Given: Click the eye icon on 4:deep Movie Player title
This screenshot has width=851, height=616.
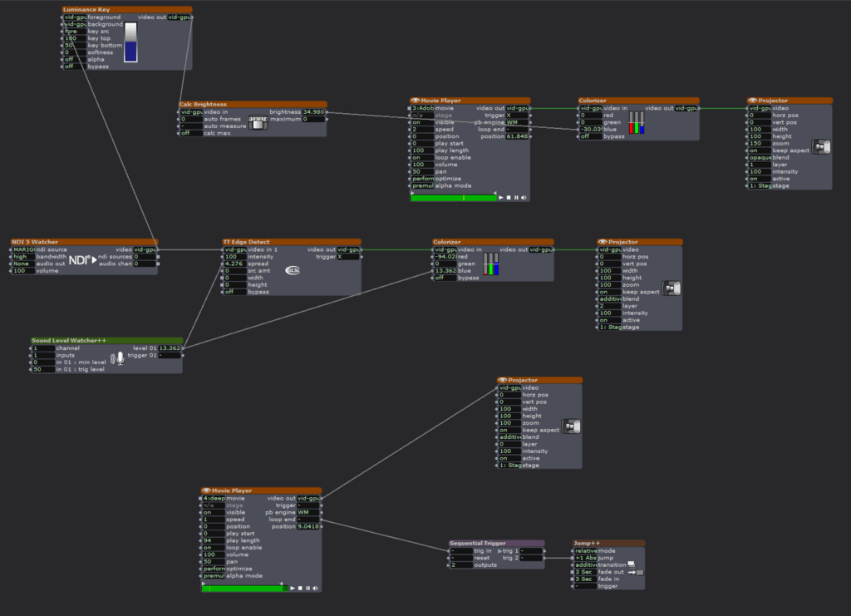Looking at the screenshot, I should (206, 490).
